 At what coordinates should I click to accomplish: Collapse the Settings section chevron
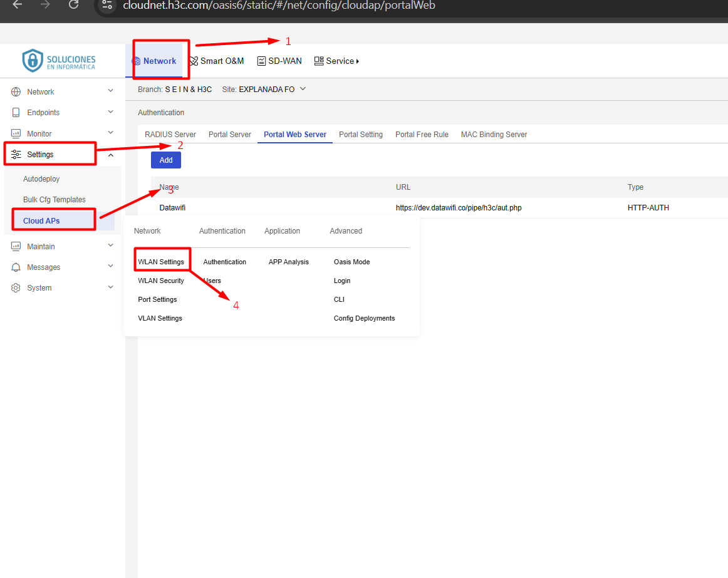(110, 155)
